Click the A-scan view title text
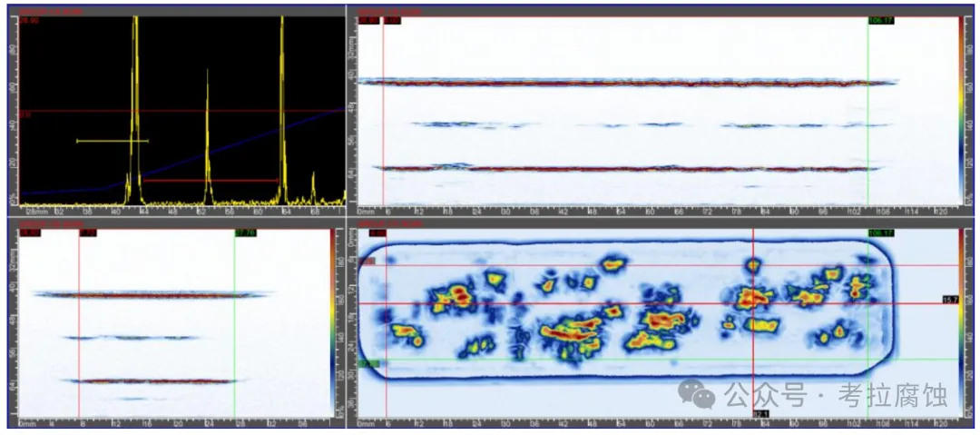Screen dimensions: 980x435 [x=47, y=10]
